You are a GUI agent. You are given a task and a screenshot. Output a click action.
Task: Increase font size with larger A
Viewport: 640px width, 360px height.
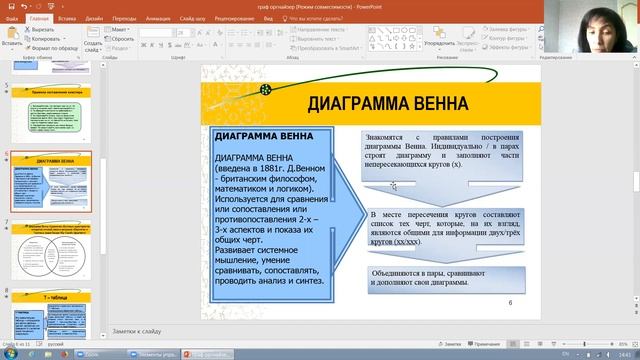[200, 33]
